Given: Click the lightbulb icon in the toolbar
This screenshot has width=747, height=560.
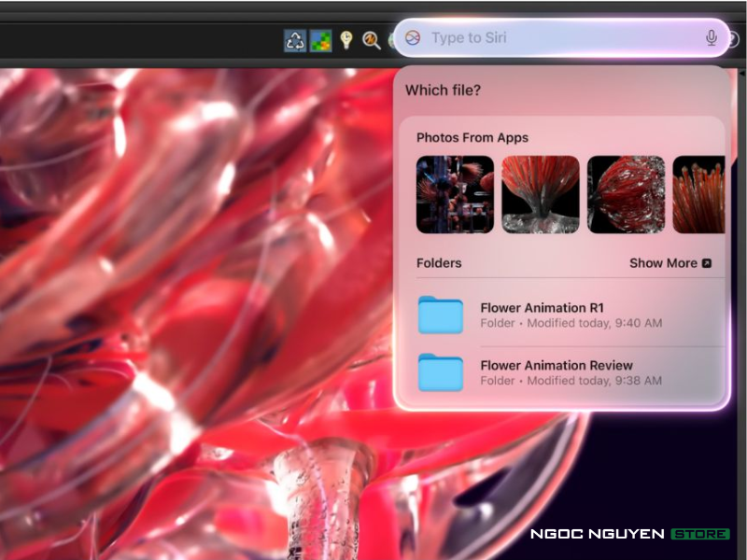Looking at the screenshot, I should tap(345, 40).
